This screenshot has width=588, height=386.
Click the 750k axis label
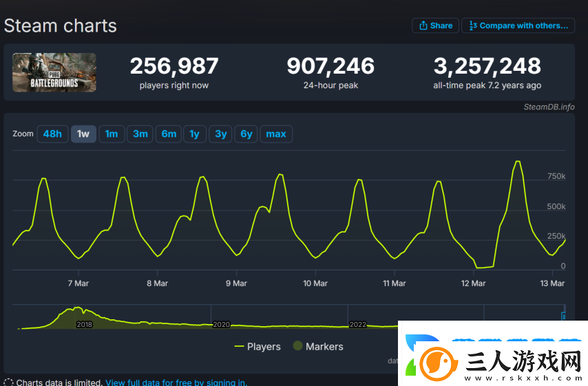pyautogui.click(x=556, y=176)
